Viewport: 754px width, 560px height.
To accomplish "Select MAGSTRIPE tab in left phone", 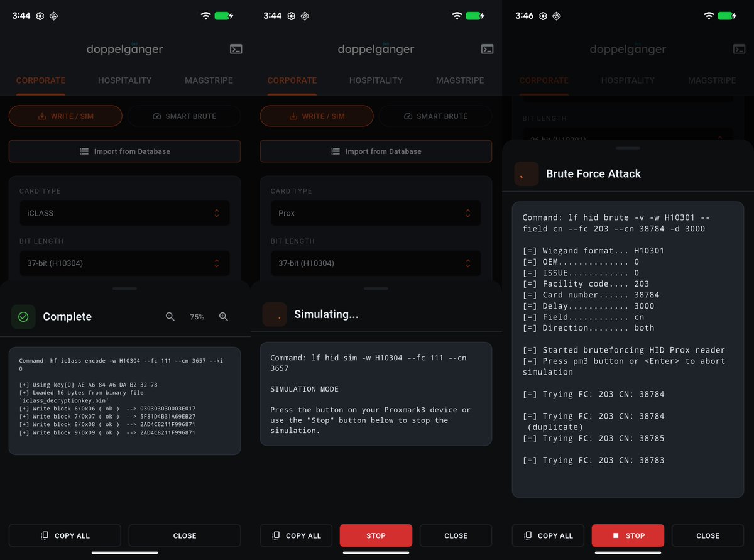I will (x=209, y=80).
